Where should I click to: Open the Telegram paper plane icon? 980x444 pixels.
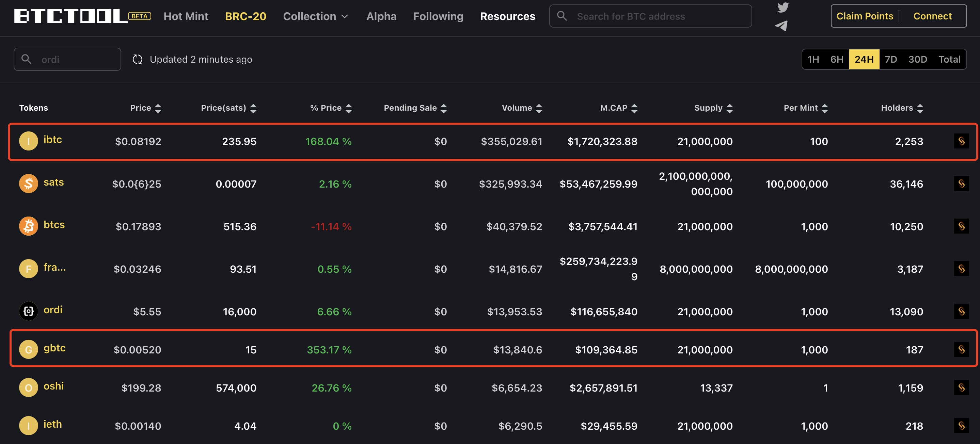click(x=781, y=26)
